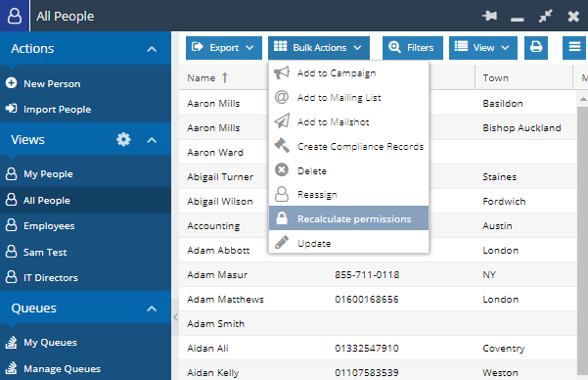The height and width of the screenshot is (380, 588).
Task: Click the New Person plus icon
Action: coord(11,83)
